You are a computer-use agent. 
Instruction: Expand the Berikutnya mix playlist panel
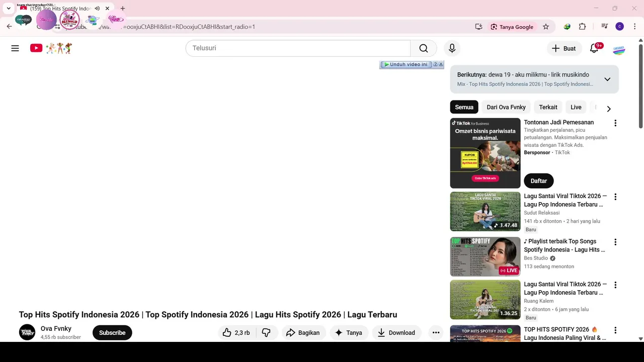(607, 79)
